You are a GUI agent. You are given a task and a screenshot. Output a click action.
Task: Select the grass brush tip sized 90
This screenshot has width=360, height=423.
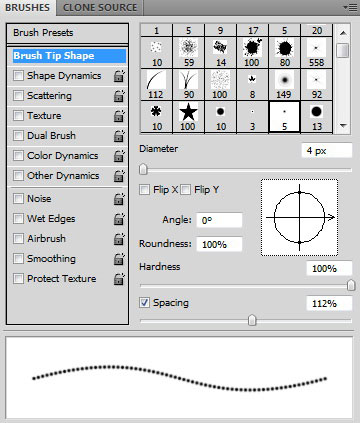(188, 85)
